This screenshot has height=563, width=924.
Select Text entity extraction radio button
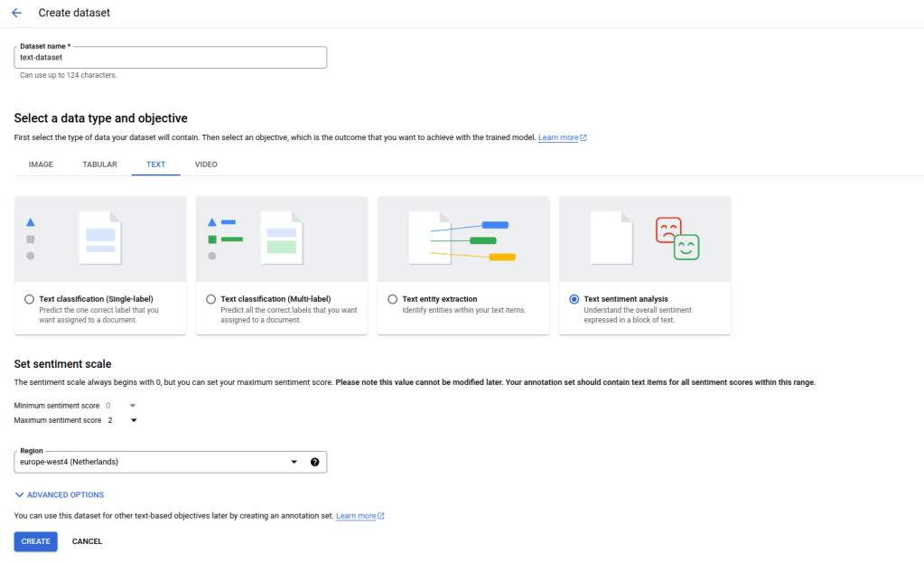[393, 299]
